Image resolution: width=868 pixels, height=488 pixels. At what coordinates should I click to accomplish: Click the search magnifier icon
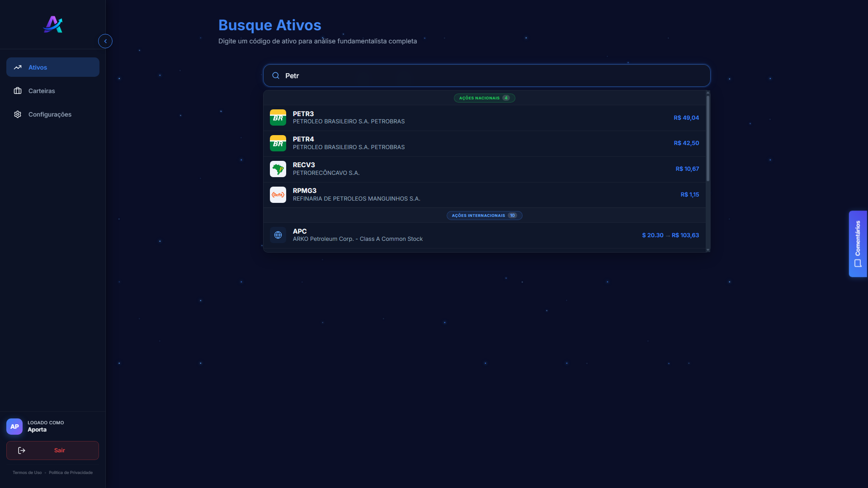[276, 75]
